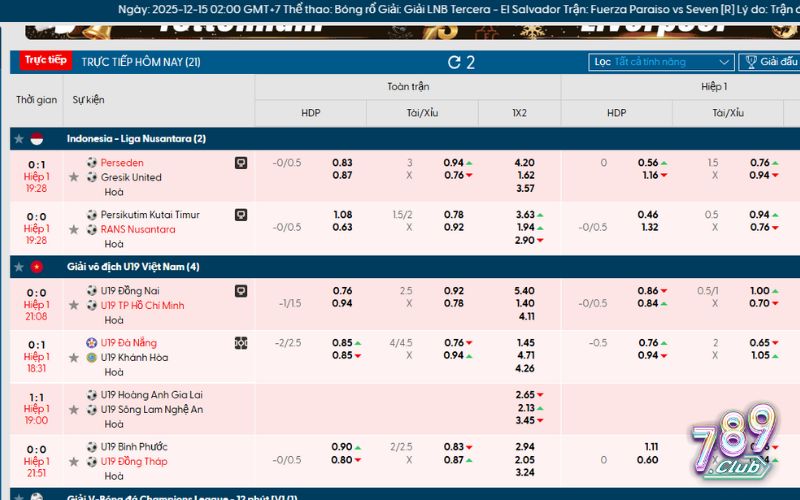The width and height of the screenshot is (800, 500).
Task: Open live stream icon for U19 Đồng Nai match
Action: 241,291
